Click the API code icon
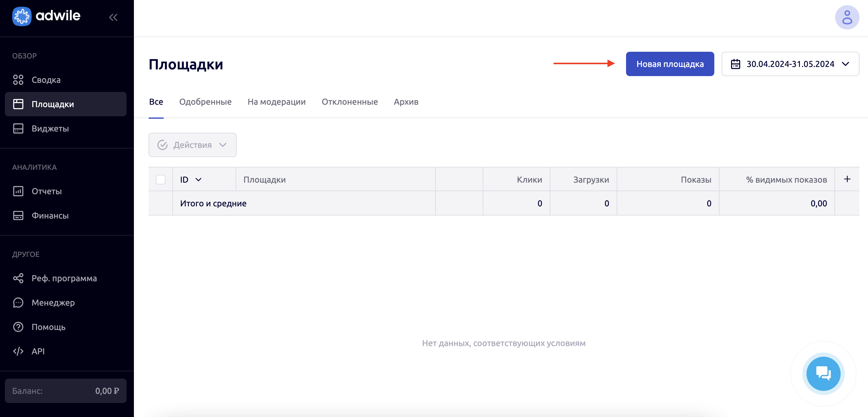Image resolution: width=868 pixels, height=417 pixels. pyautogui.click(x=18, y=351)
